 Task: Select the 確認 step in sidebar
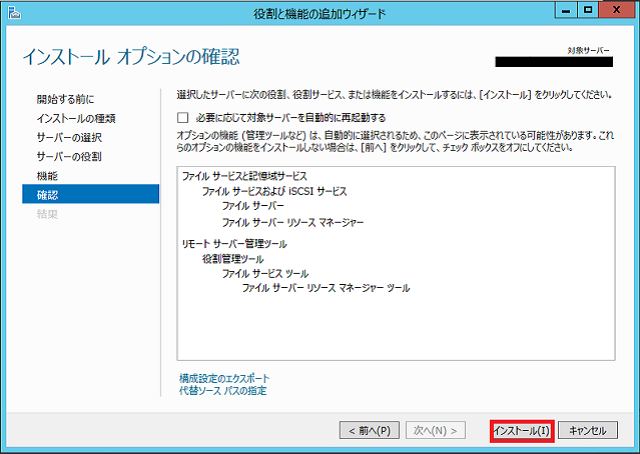coord(47,194)
